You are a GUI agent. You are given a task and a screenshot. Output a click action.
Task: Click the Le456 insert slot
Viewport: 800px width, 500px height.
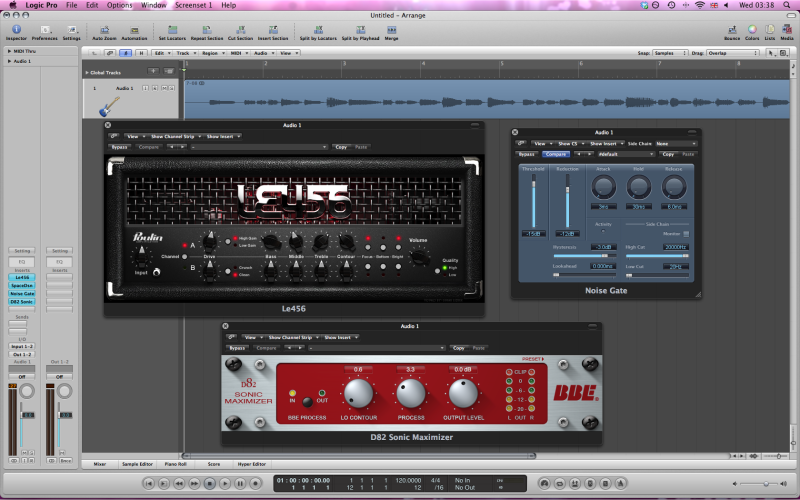click(x=22, y=278)
